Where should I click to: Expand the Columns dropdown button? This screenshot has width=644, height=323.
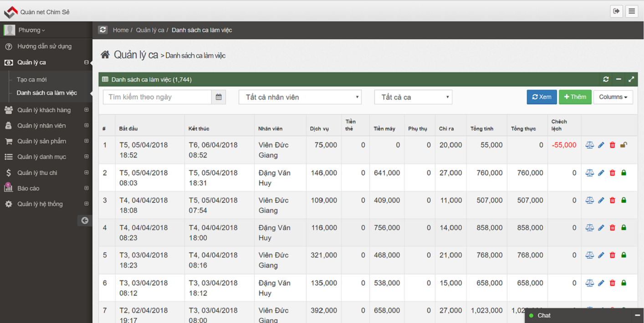[613, 97]
